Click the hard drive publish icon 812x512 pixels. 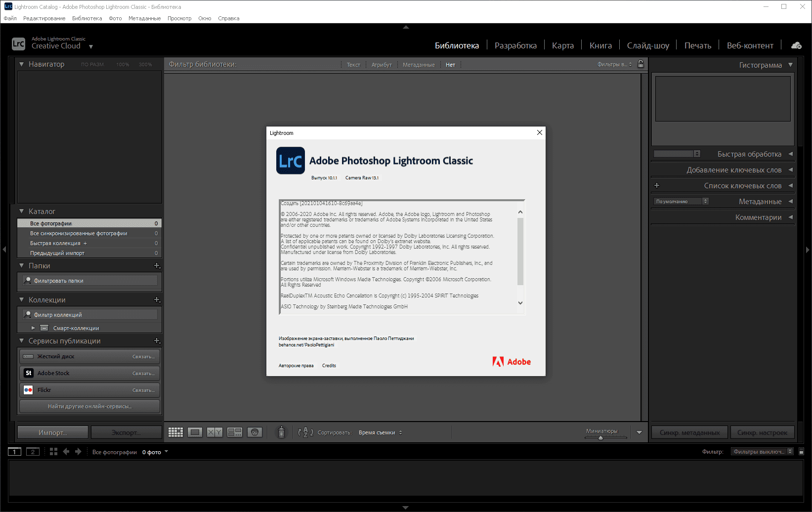click(x=28, y=356)
